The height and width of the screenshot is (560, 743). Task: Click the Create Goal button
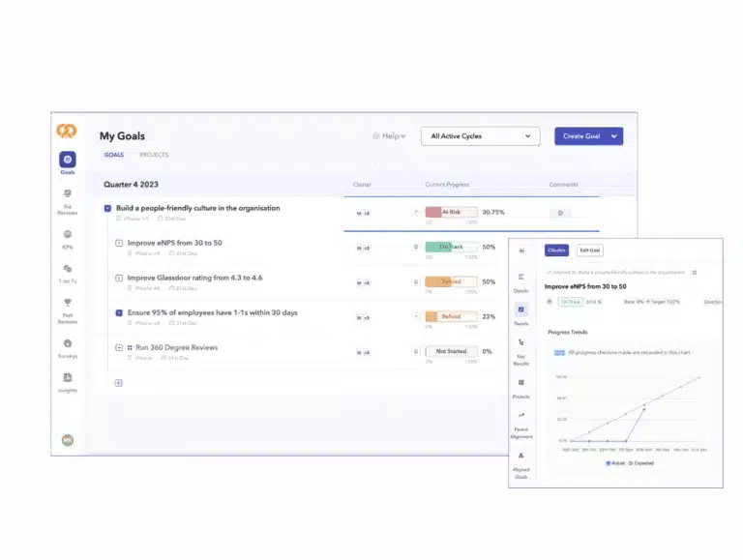[580, 136]
